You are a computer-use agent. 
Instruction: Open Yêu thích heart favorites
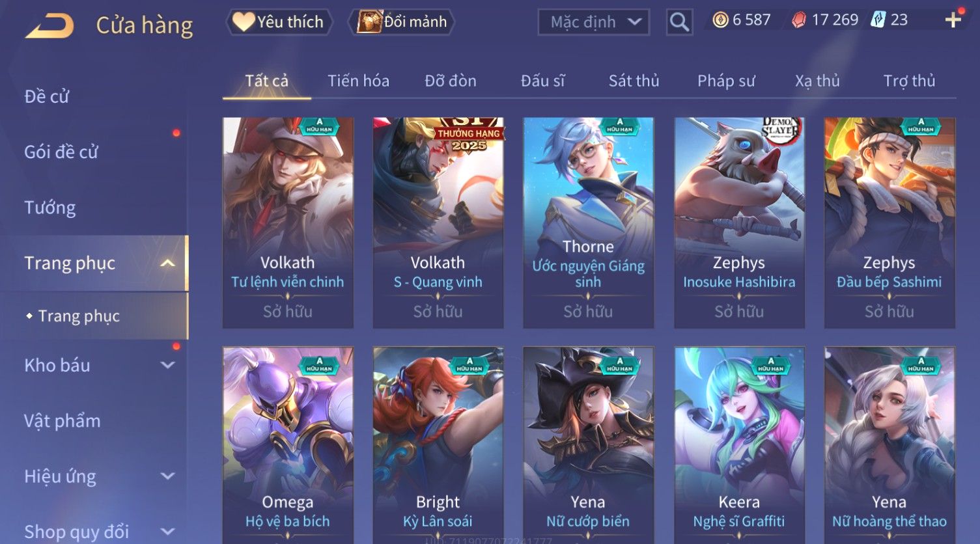[279, 22]
